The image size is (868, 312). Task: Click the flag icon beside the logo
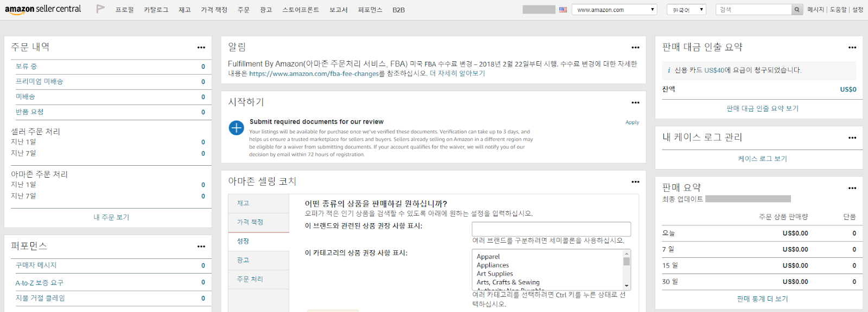click(100, 9)
